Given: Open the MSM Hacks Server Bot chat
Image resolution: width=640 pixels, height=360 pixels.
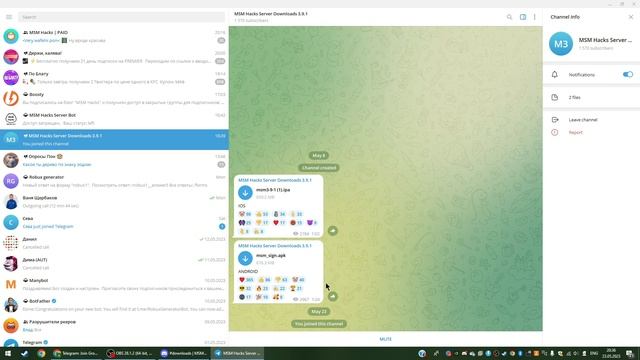Looking at the screenshot, I should (x=114, y=119).
